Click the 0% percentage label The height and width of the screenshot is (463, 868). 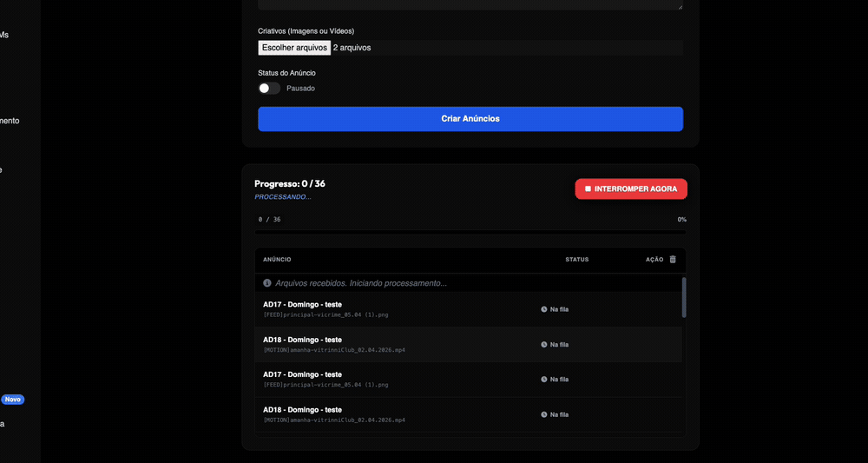[681, 219]
